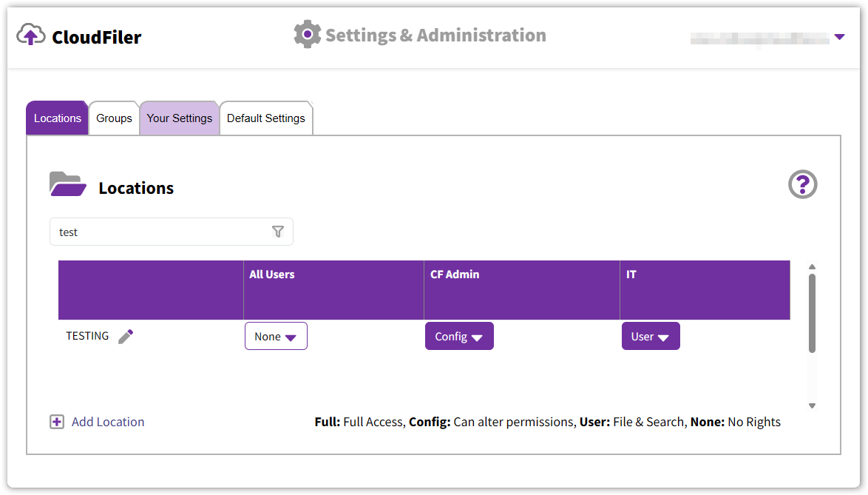
Task: Click the scrollbar down arrow of the table
Action: pos(812,405)
